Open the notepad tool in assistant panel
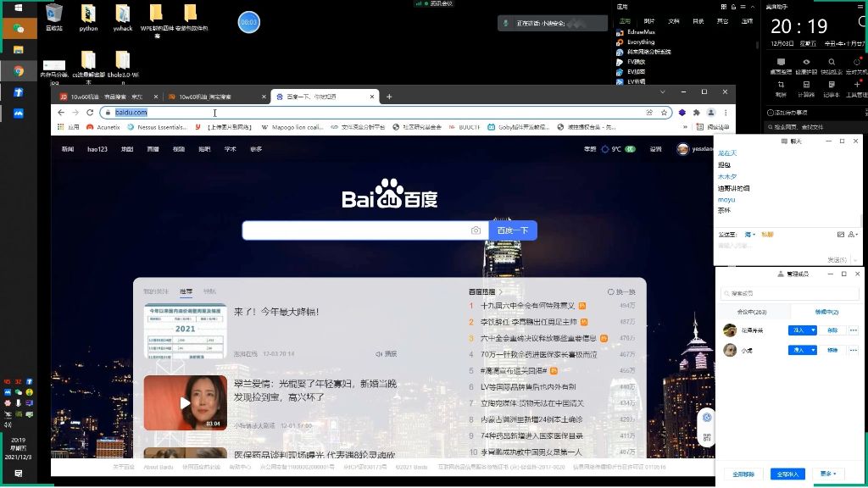The image size is (868, 488). click(x=832, y=88)
